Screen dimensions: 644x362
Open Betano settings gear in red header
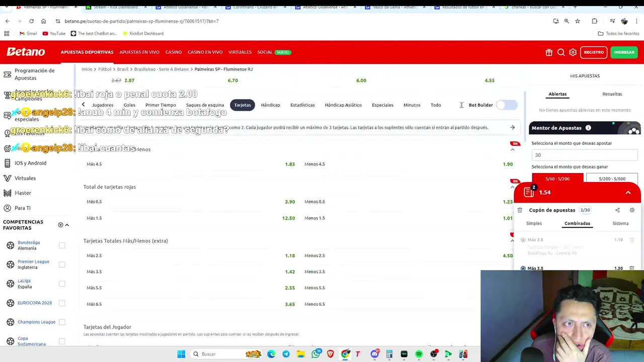pos(573,52)
